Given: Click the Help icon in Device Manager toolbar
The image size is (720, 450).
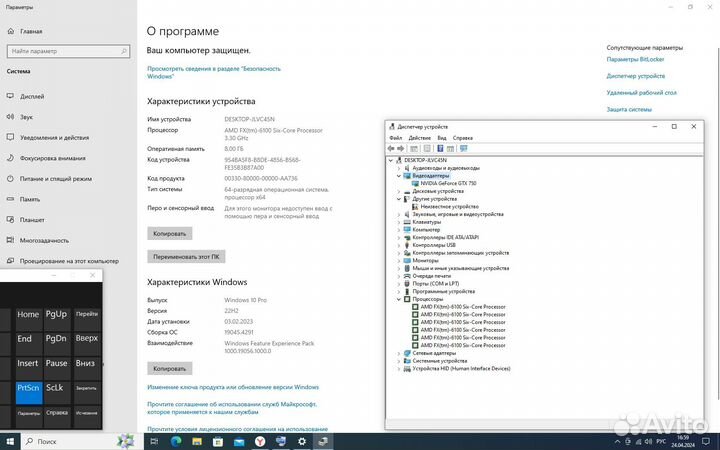Looking at the screenshot, I should (x=438, y=148).
